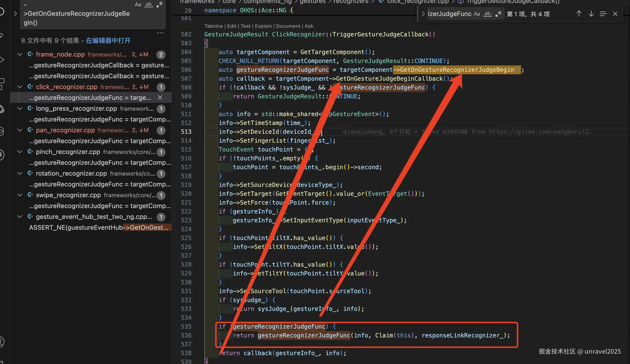Open search results in editor link
Viewport: 630px width, 364px height.
(108, 41)
